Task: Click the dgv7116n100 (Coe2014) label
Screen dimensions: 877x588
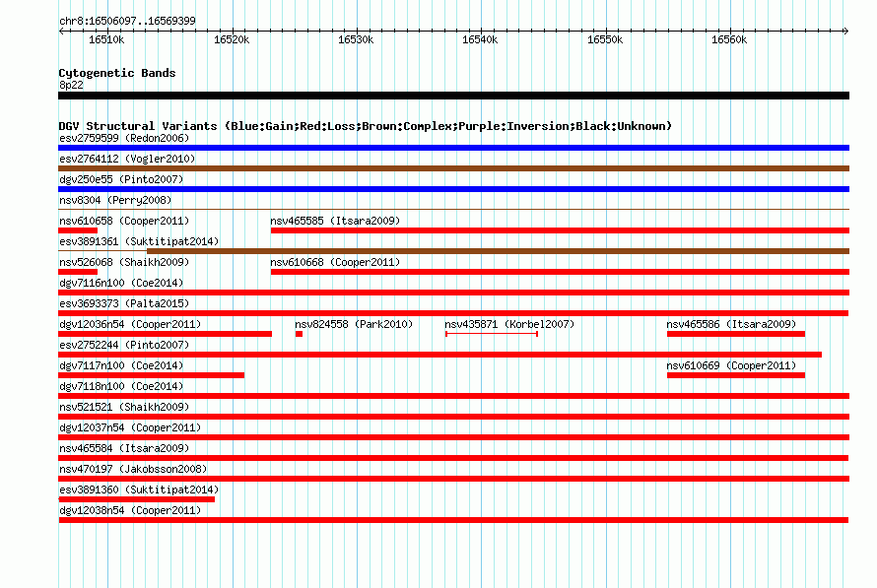Action: point(121,283)
